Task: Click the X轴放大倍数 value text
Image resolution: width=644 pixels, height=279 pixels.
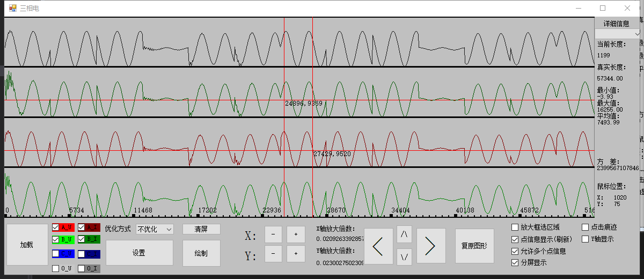Action: [x=340, y=239]
